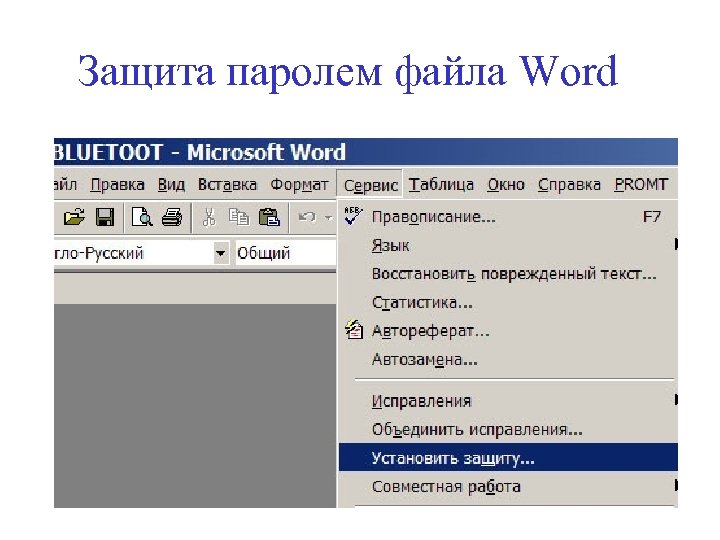Expand the Совместная работа submenu
This screenshot has height=540, width=720.
(x=508, y=486)
